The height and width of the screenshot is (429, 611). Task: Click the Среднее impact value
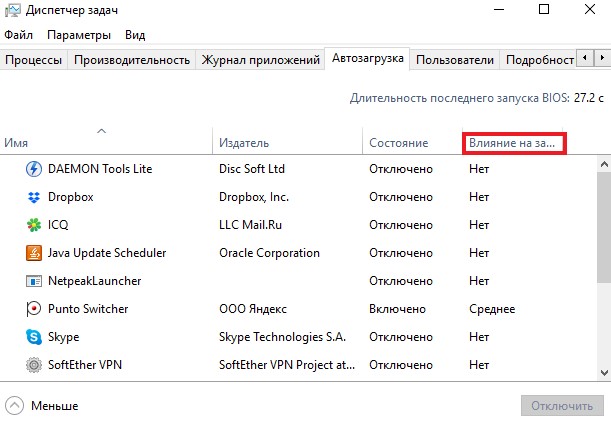(x=492, y=309)
